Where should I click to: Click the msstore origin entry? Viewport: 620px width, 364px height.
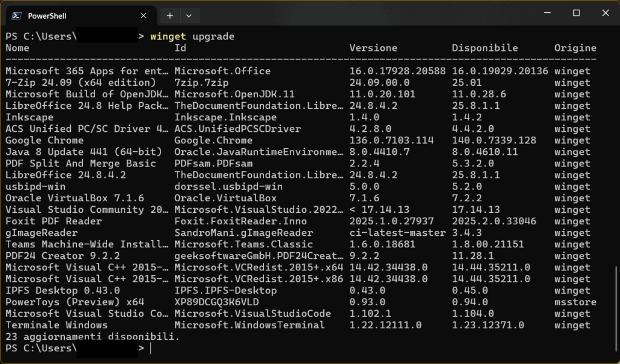[575, 302]
